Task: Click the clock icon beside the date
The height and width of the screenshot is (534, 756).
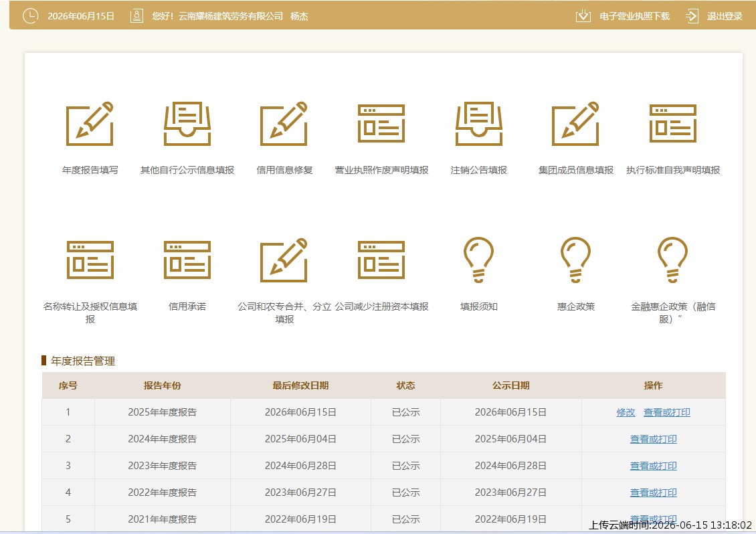Action: pyautogui.click(x=30, y=16)
